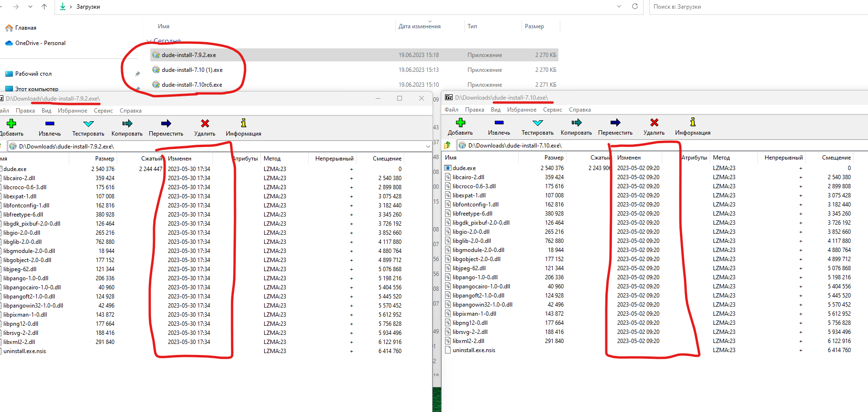Sort by Непрерывный in the dude-install-7.10 archive window
Screen dimensions: 868x412
pos(784,158)
